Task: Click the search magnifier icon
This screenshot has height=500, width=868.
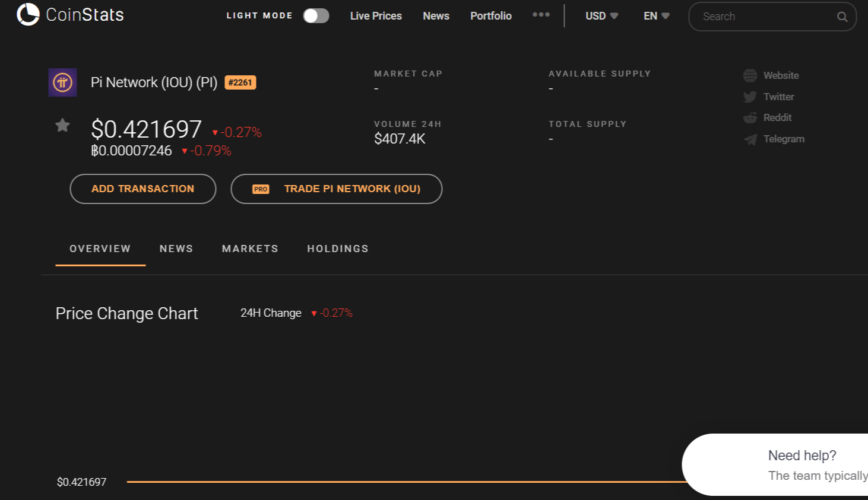Action: 842,17
